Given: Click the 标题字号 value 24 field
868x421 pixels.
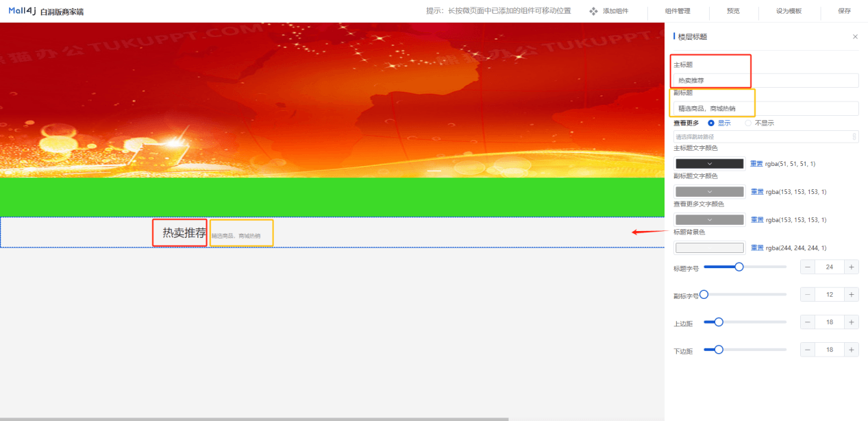Looking at the screenshot, I should (x=830, y=267).
